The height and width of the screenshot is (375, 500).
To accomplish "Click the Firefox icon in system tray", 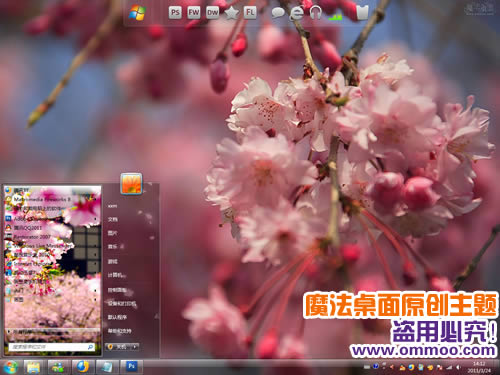I will [x=411, y=367].
